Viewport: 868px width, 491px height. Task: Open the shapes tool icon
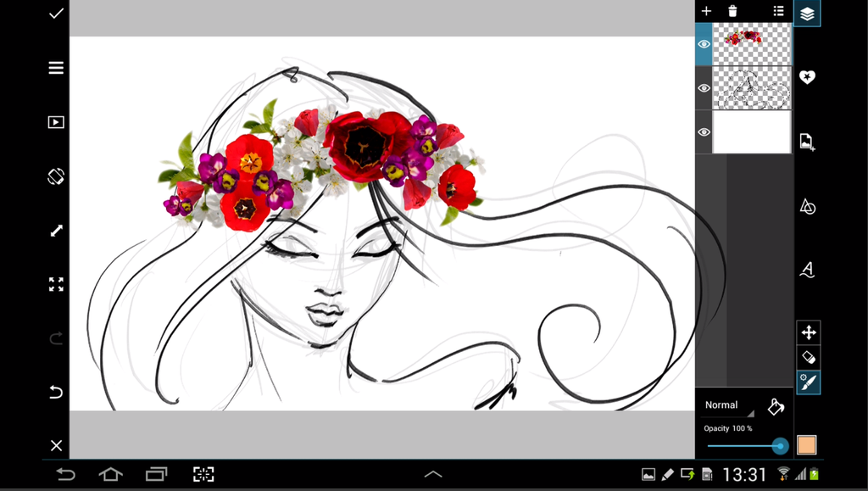(807, 206)
